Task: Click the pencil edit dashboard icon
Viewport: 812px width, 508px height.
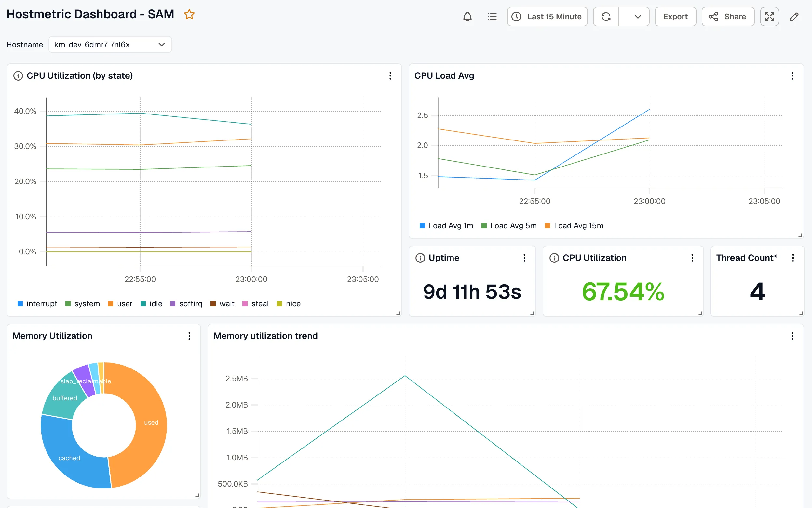Action: 794,17
